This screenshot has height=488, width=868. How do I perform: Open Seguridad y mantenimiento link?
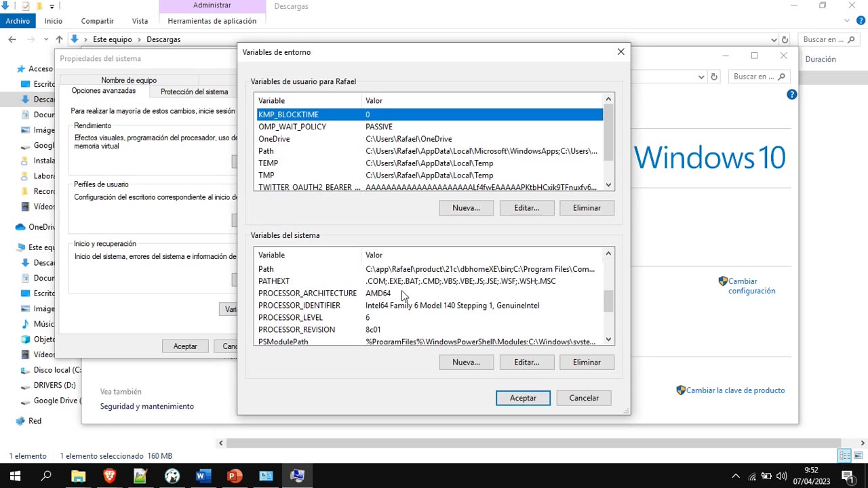tap(147, 407)
